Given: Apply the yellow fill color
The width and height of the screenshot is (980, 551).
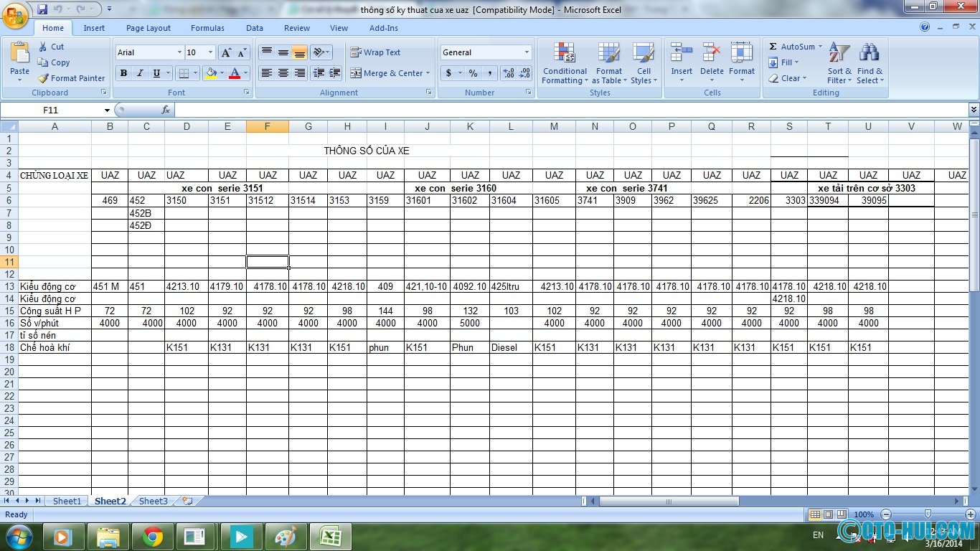Looking at the screenshot, I should (210, 73).
